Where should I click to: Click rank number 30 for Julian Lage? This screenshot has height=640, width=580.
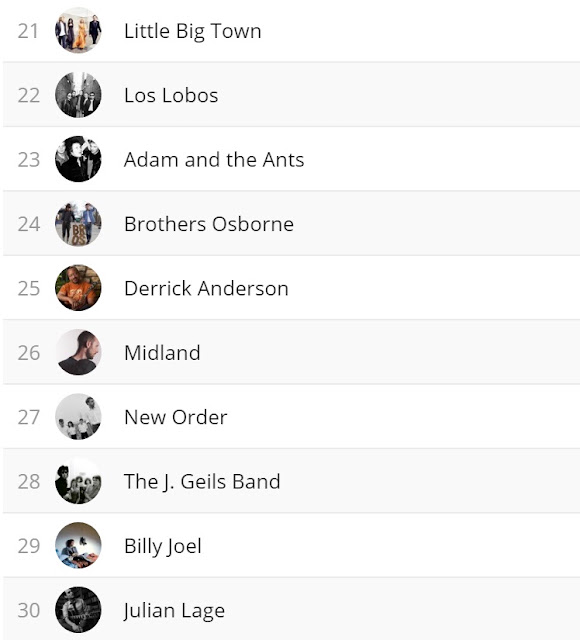29,610
